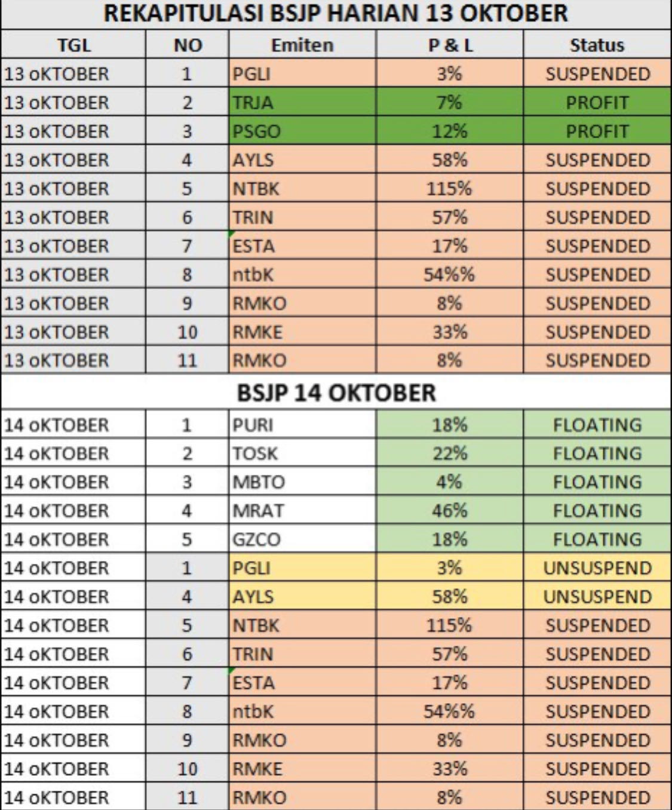Click the 46% P&L cell for MRAT
This screenshot has height=810, width=672.
[x=450, y=511]
